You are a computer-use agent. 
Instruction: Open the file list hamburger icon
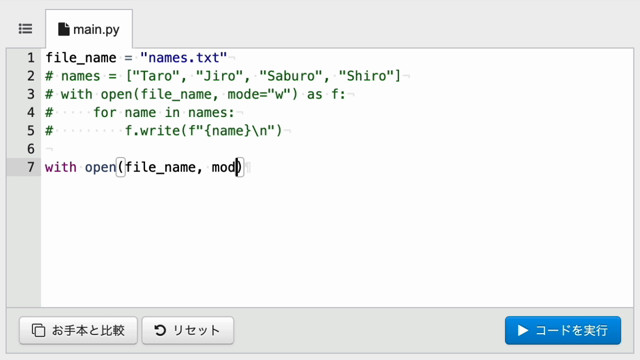pos(25,29)
